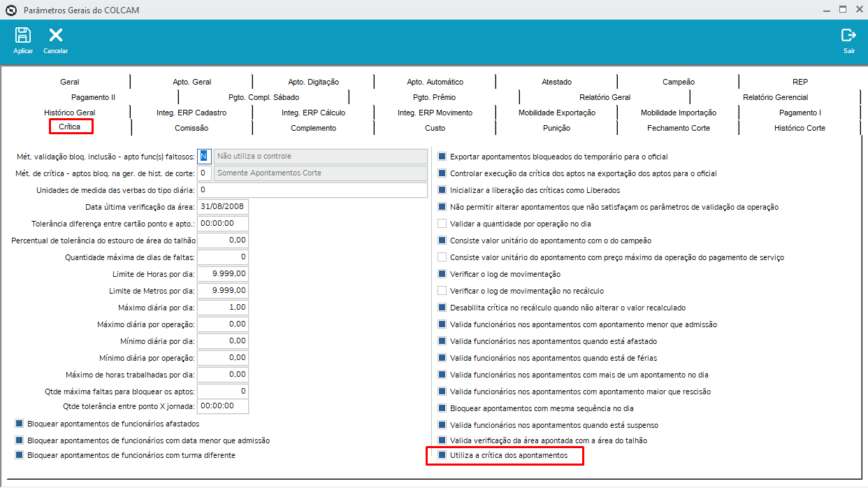Viewport: 868px width, 488px height.
Task: Select the Pagamento I tab
Action: (800, 113)
